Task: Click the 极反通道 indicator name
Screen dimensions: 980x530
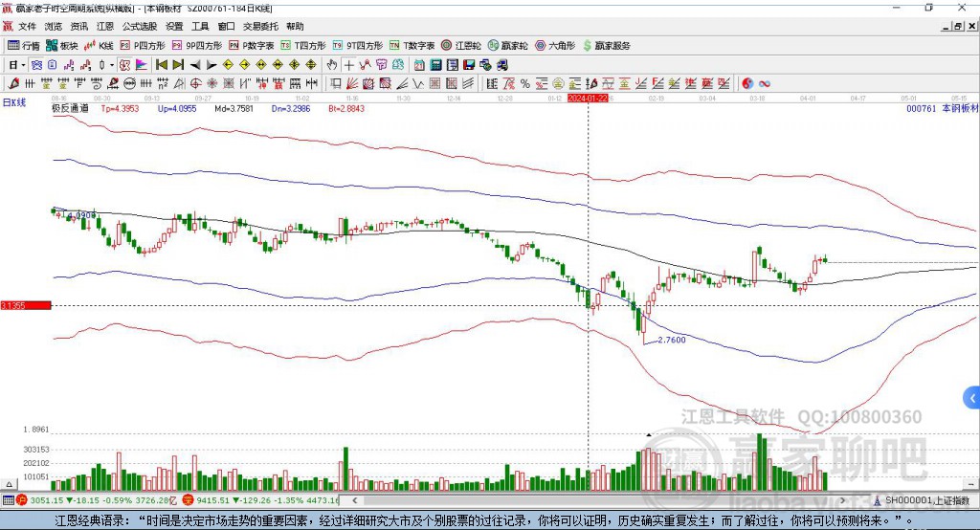Action: click(x=70, y=108)
